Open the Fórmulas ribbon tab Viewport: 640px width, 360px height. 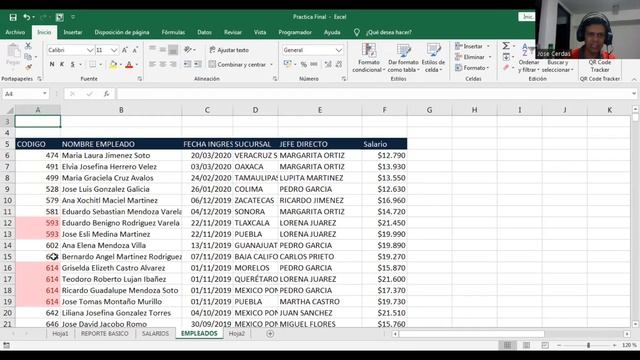(173, 32)
